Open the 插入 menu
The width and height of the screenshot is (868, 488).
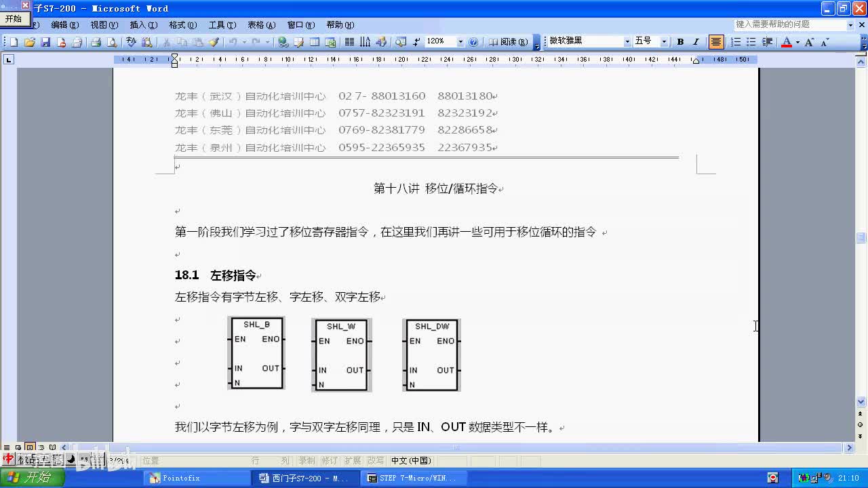[x=143, y=24]
